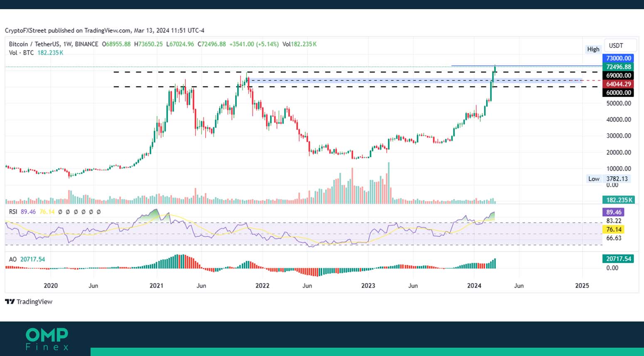Open the USDT currency selector
The height and width of the screenshot is (356, 644).
point(620,45)
